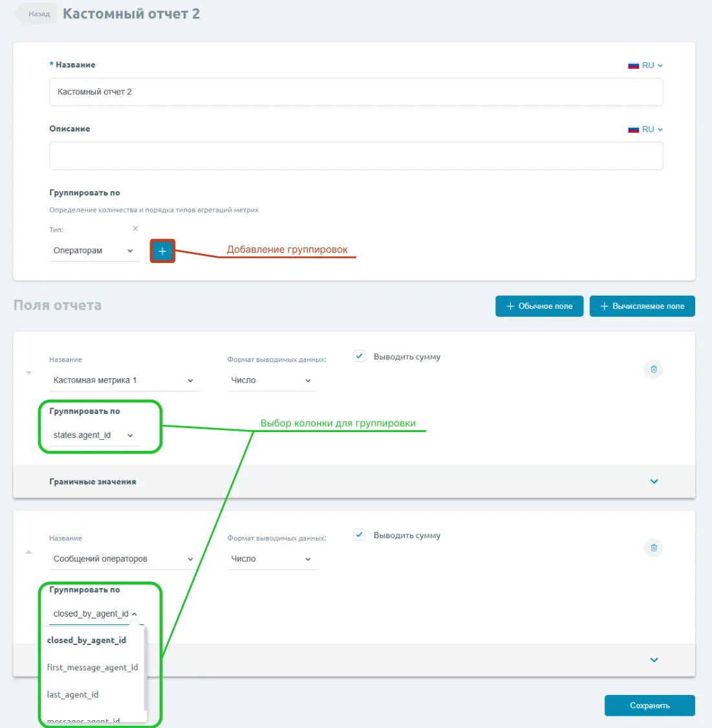Delete the Сообщений операторов field

653,548
